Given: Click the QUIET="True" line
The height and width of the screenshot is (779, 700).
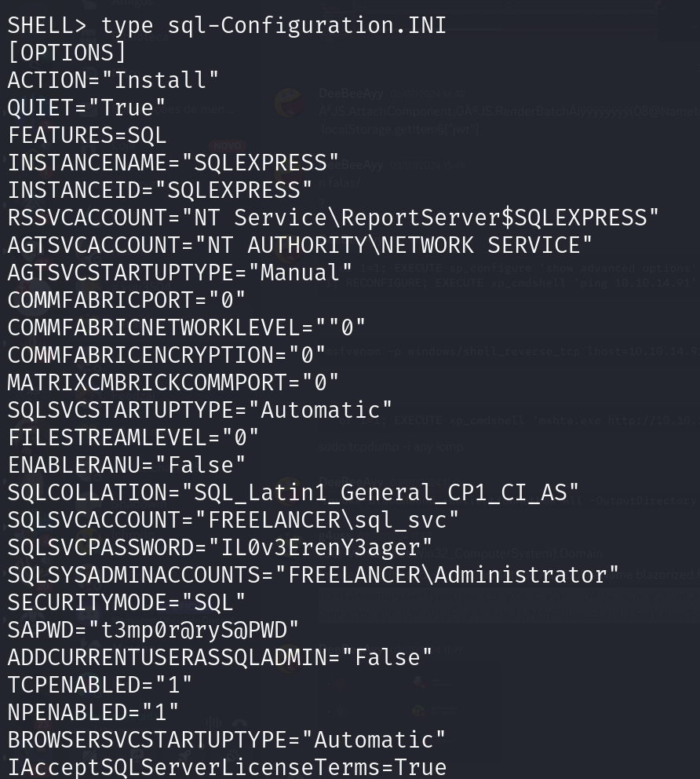Looking at the screenshot, I should pos(86,108).
